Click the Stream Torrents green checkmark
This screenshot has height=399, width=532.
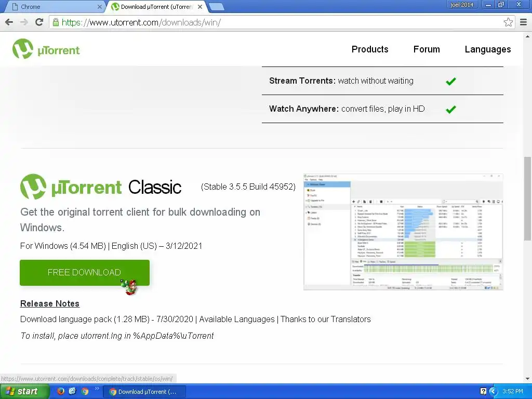click(x=450, y=81)
